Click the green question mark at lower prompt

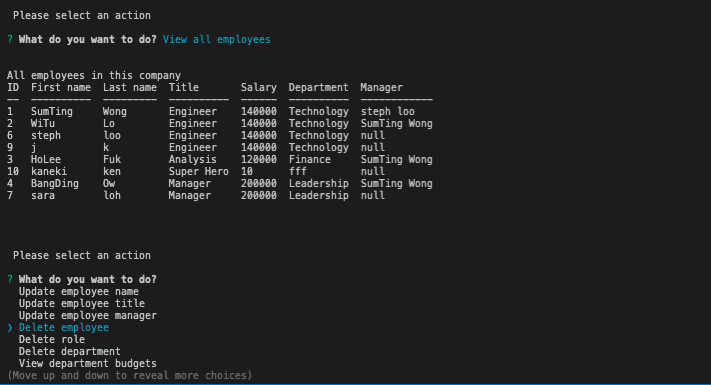[x=10, y=279]
